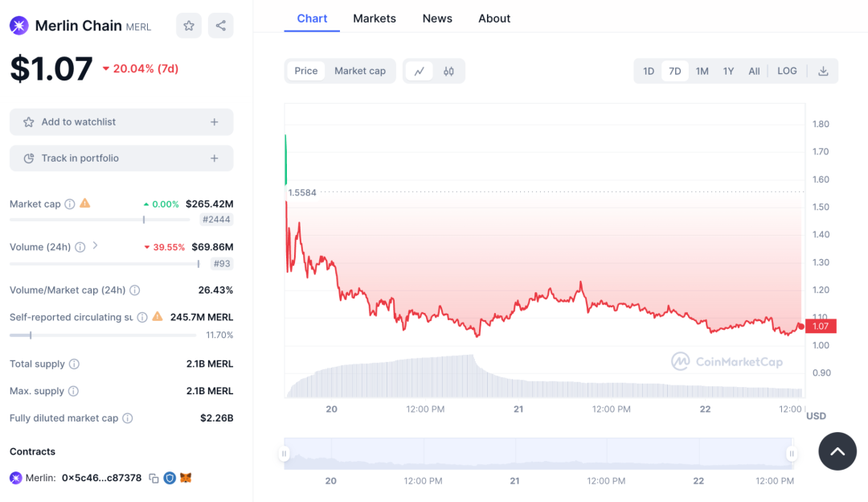Open the News tab

[437, 19]
